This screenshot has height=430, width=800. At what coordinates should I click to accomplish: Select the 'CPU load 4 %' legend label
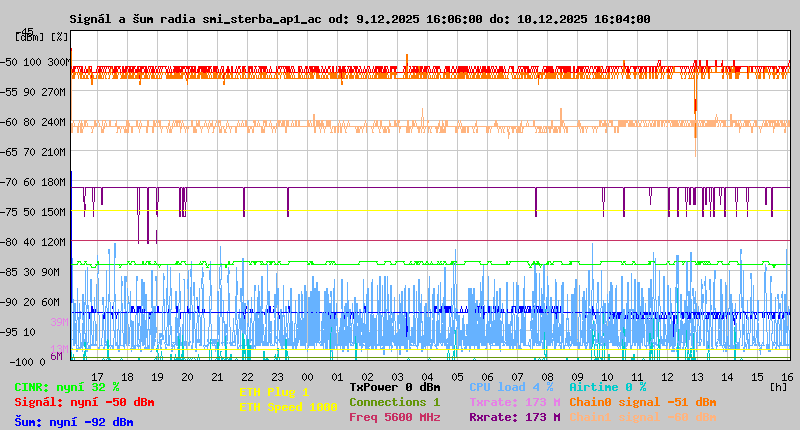pyautogui.click(x=511, y=387)
